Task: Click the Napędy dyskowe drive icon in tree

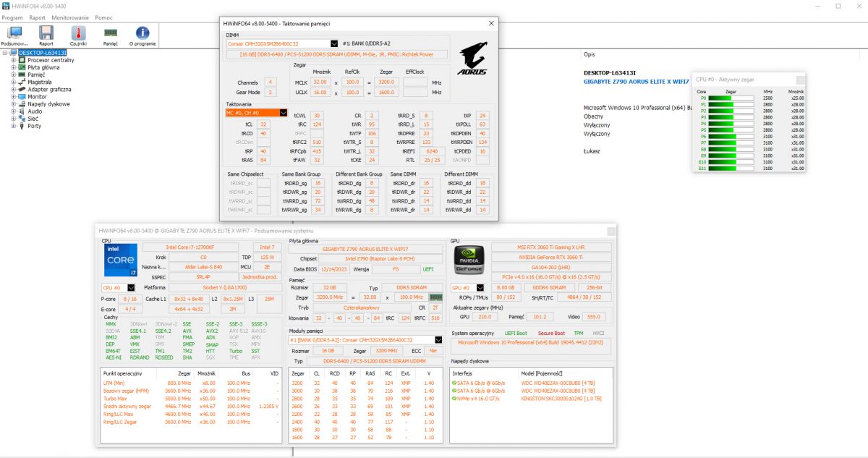Action: pos(22,103)
